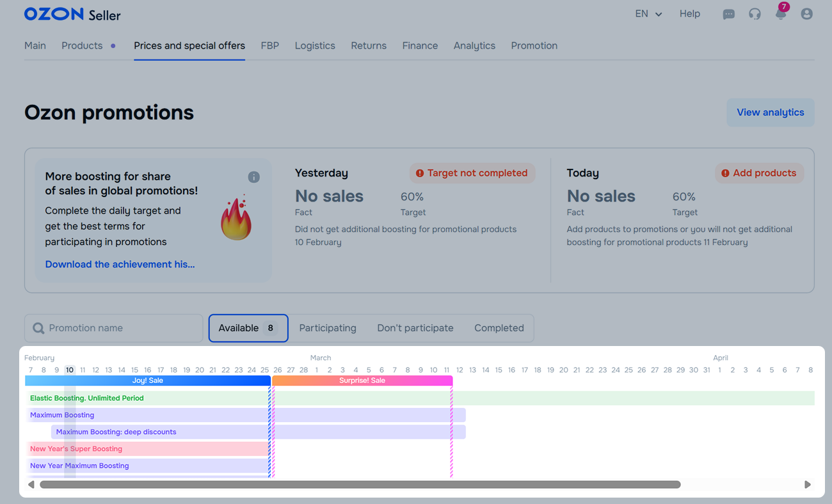Click the Ozon Seller logo
The image size is (832, 504).
(72, 14)
